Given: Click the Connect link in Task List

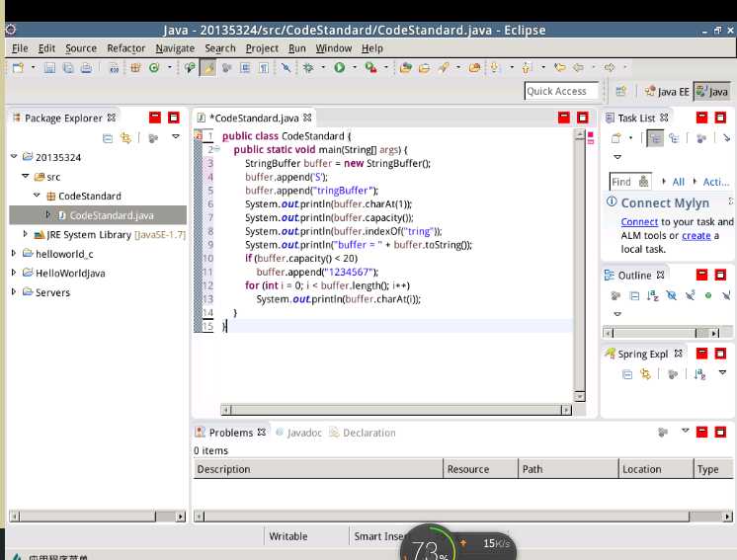Looking at the screenshot, I should click(x=639, y=222).
